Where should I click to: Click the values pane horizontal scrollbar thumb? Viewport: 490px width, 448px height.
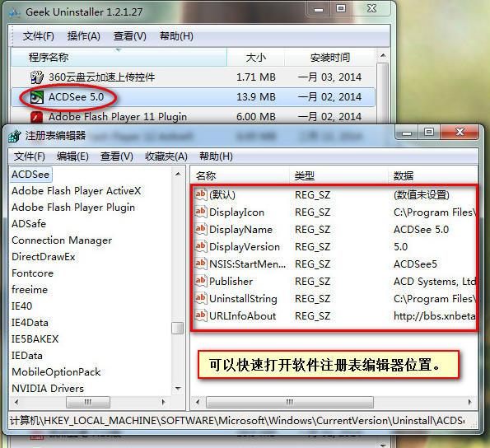click(x=290, y=402)
